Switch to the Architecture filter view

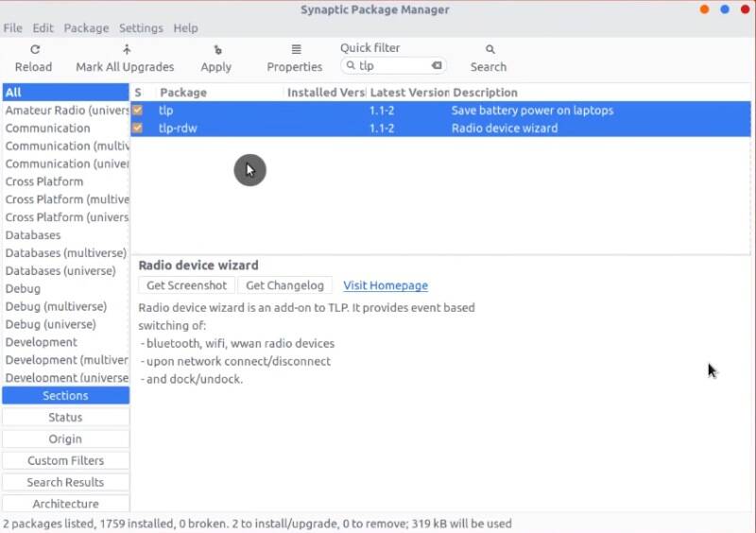[x=65, y=504]
